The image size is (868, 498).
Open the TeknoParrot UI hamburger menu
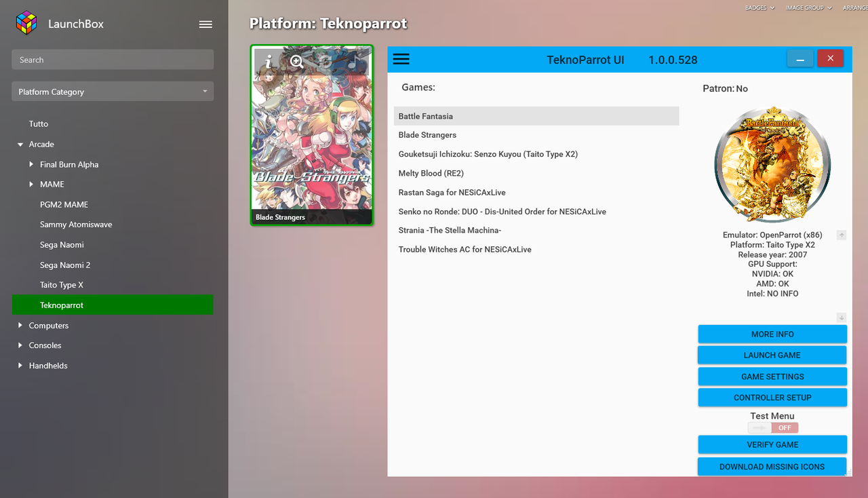(x=401, y=59)
